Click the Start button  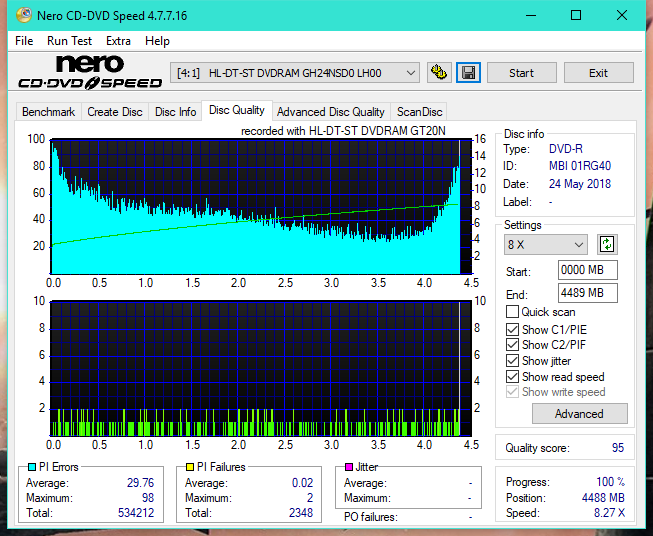(x=521, y=73)
